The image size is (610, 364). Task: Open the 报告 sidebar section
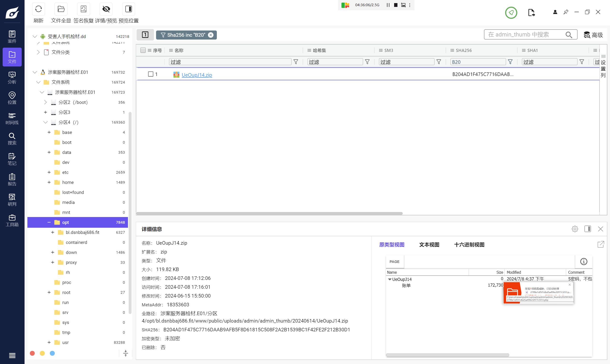[12, 180]
